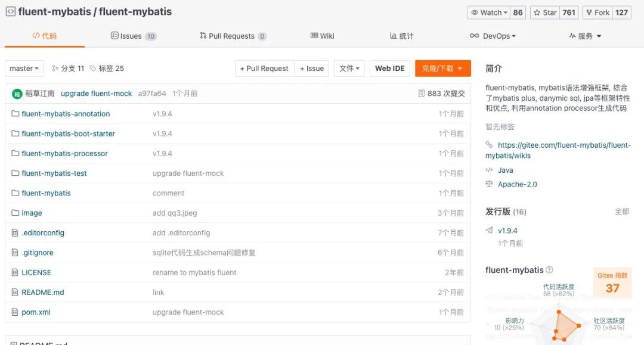Open the fluent-mybatis-boot-starter folder

click(x=68, y=133)
